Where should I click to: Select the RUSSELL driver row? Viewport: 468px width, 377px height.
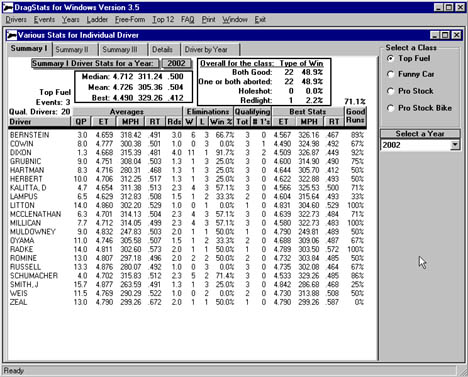(x=187, y=267)
